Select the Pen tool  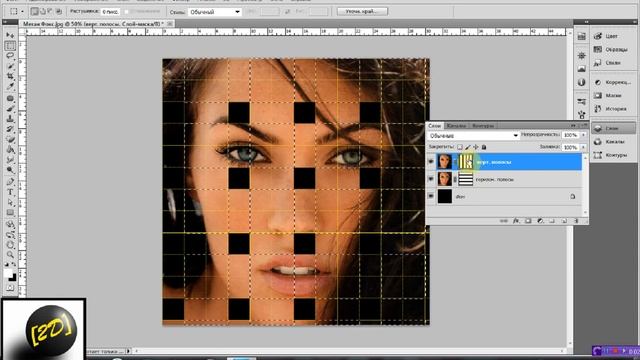coord(10,182)
